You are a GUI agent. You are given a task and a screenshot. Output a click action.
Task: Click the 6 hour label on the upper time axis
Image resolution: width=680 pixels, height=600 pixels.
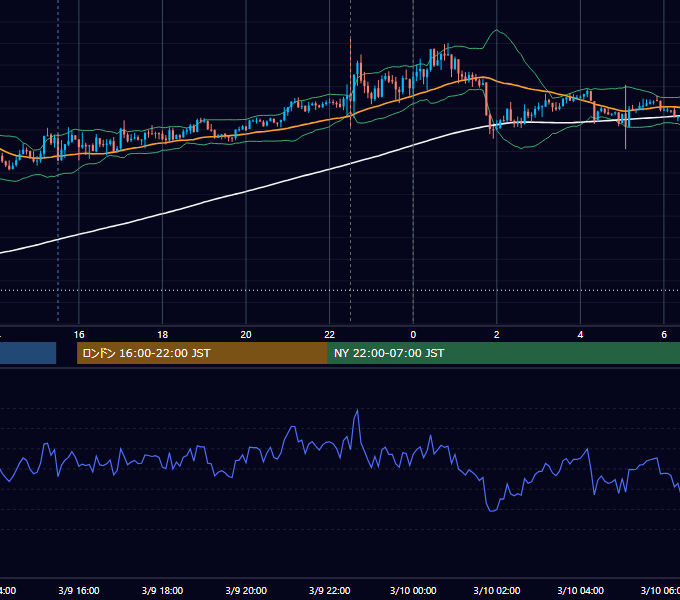(x=664, y=335)
